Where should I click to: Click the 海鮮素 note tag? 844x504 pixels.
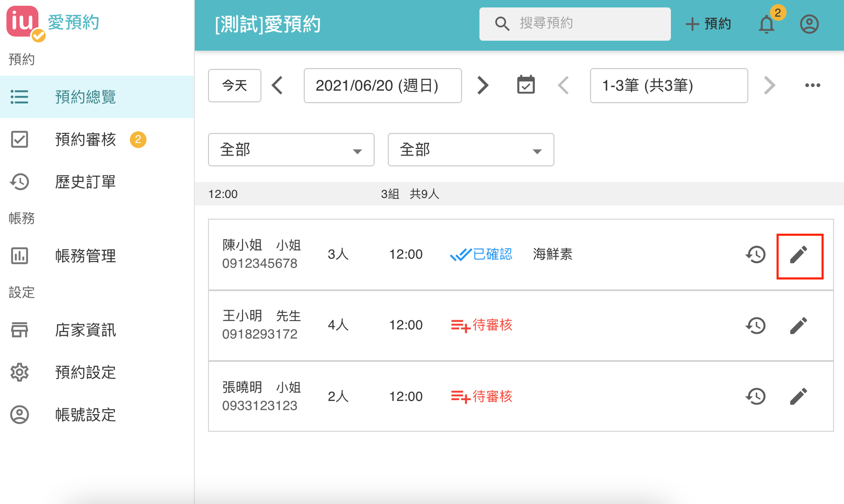click(553, 254)
